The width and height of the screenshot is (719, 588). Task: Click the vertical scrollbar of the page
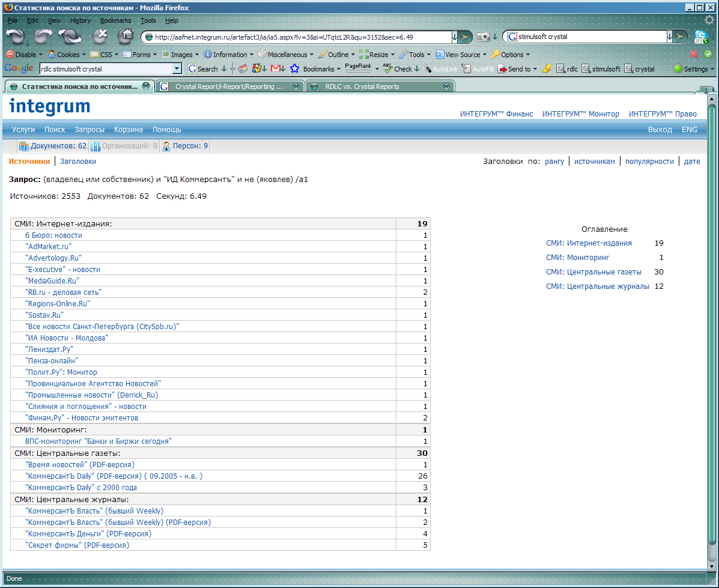click(x=712, y=332)
